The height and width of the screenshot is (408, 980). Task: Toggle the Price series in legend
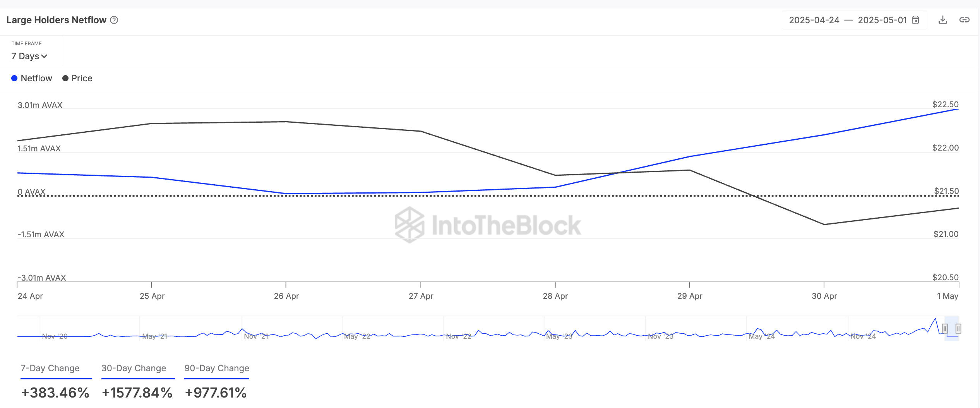(x=82, y=78)
